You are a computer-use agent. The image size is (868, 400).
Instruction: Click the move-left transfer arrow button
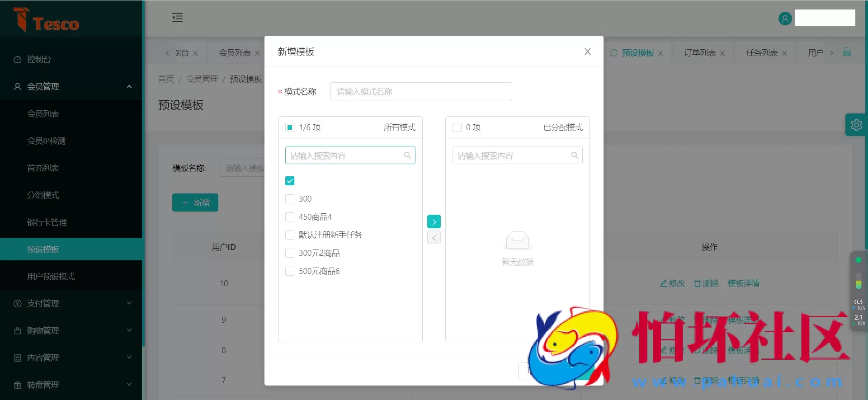pyautogui.click(x=434, y=238)
